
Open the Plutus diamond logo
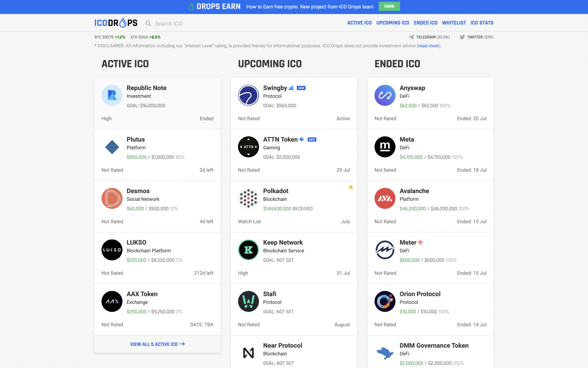pos(112,147)
